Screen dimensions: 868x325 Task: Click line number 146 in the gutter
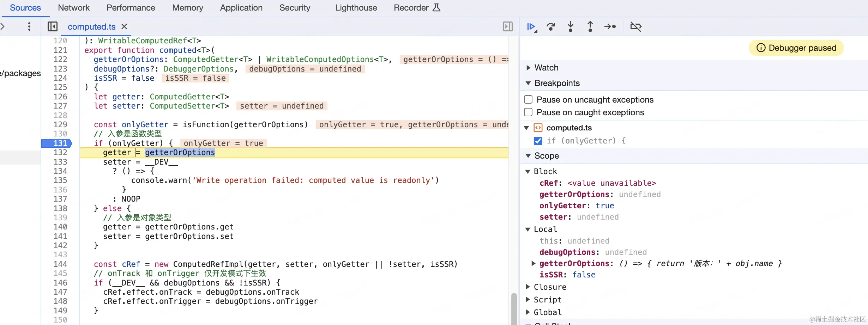(60, 283)
